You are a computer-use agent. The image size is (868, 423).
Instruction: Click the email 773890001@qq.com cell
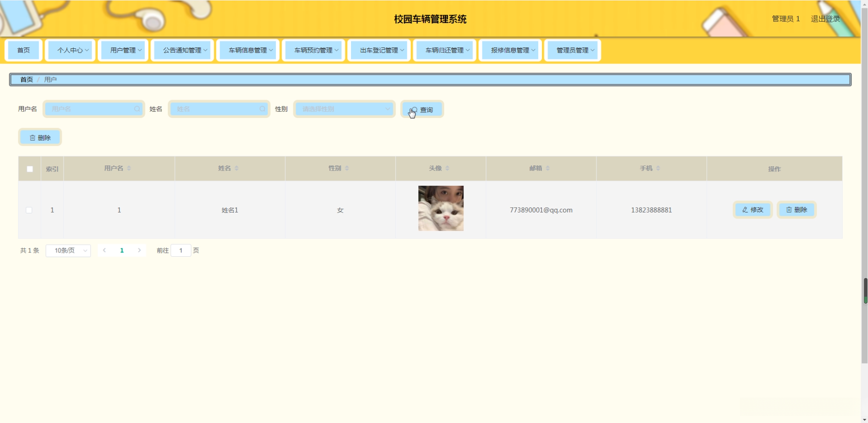(541, 210)
